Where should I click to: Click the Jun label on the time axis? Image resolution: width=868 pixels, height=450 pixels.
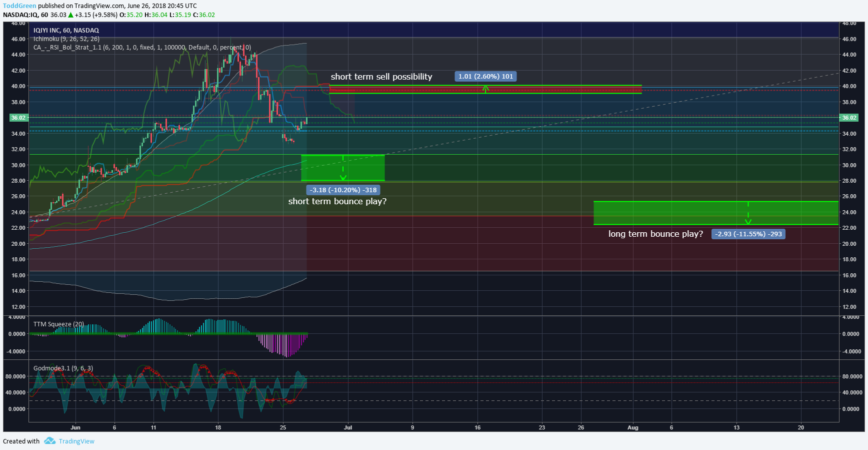(75, 427)
